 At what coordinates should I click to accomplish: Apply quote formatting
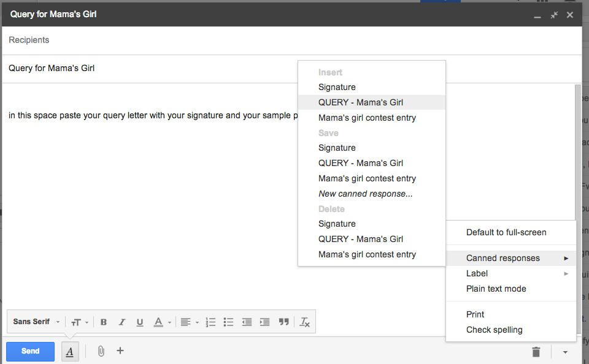click(283, 322)
